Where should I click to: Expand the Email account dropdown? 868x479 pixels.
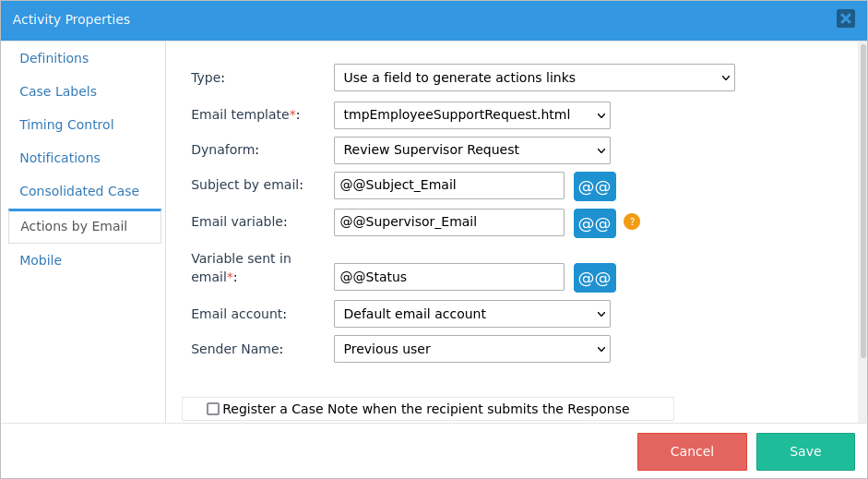(x=471, y=314)
